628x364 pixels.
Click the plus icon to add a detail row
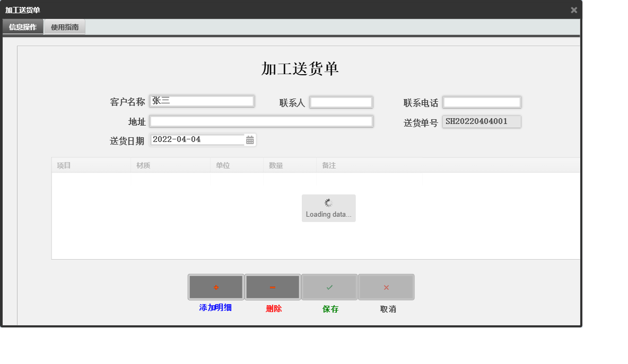[215, 287]
